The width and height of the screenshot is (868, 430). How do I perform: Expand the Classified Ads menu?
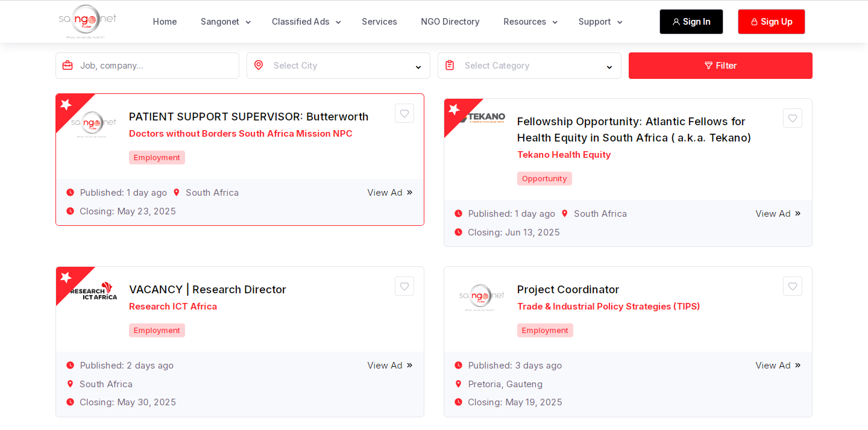point(306,22)
